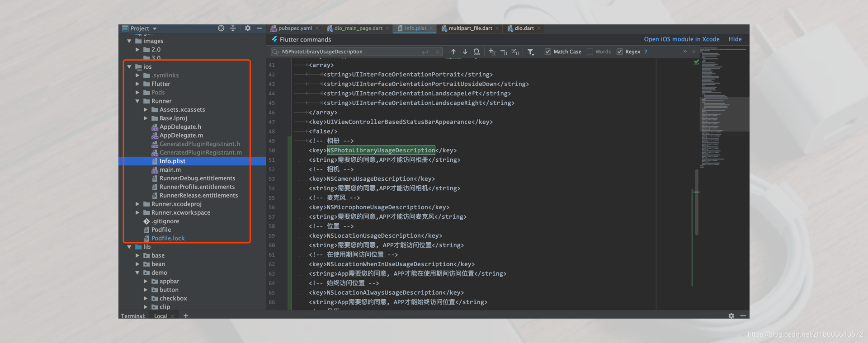
Task: Add selection for next occurrence icon
Action: click(492, 52)
